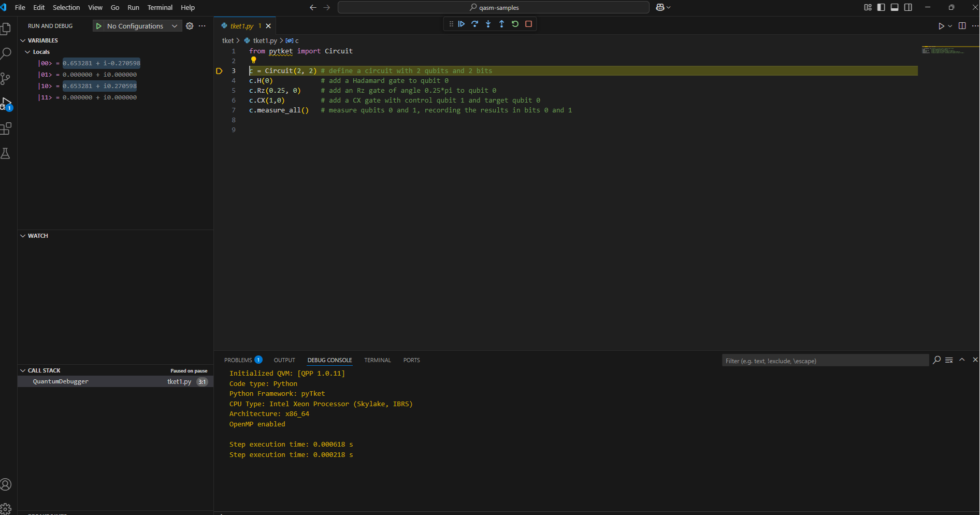This screenshot has height=515, width=980.
Task: Open the Run menu
Action: click(133, 7)
